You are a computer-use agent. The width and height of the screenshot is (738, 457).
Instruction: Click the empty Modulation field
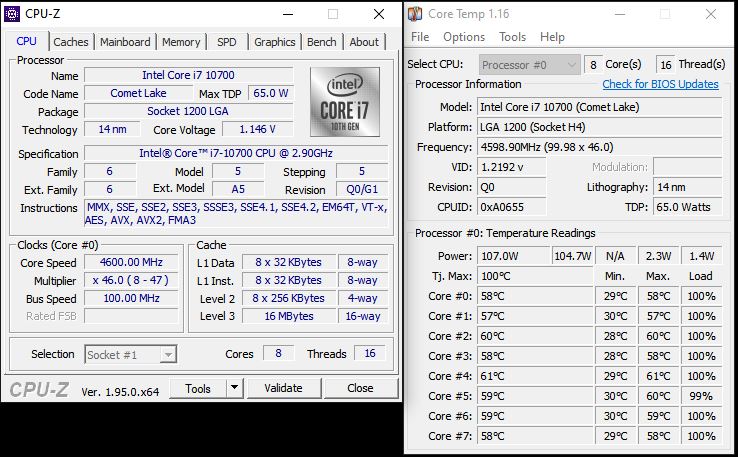[687, 167]
